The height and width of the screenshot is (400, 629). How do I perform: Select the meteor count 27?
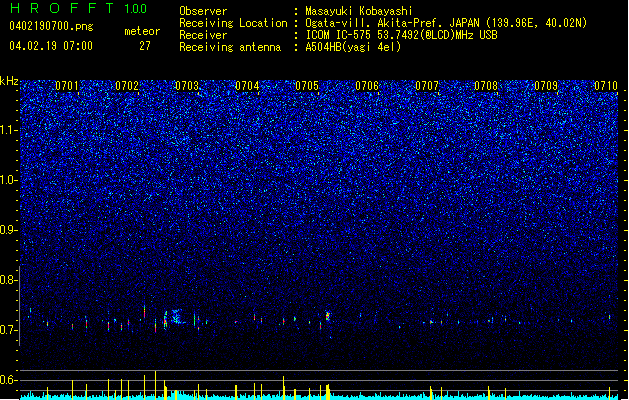(145, 46)
